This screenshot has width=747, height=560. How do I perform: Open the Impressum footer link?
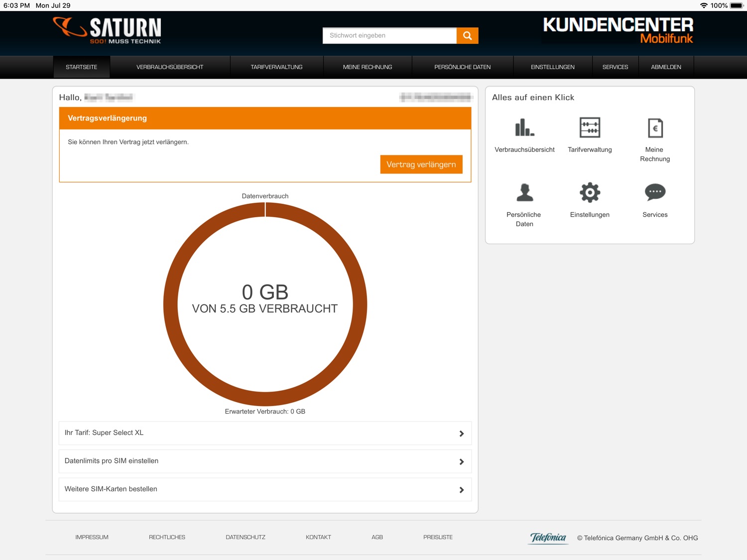pyautogui.click(x=92, y=537)
